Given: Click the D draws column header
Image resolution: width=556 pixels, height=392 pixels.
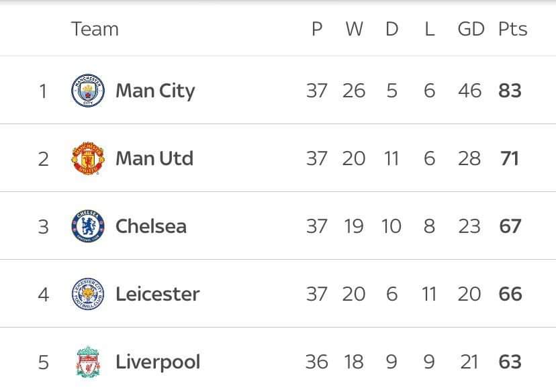Looking at the screenshot, I should (x=391, y=29).
